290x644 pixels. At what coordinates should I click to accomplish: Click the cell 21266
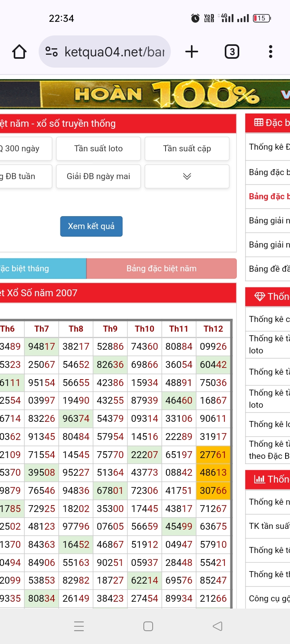coord(213,599)
